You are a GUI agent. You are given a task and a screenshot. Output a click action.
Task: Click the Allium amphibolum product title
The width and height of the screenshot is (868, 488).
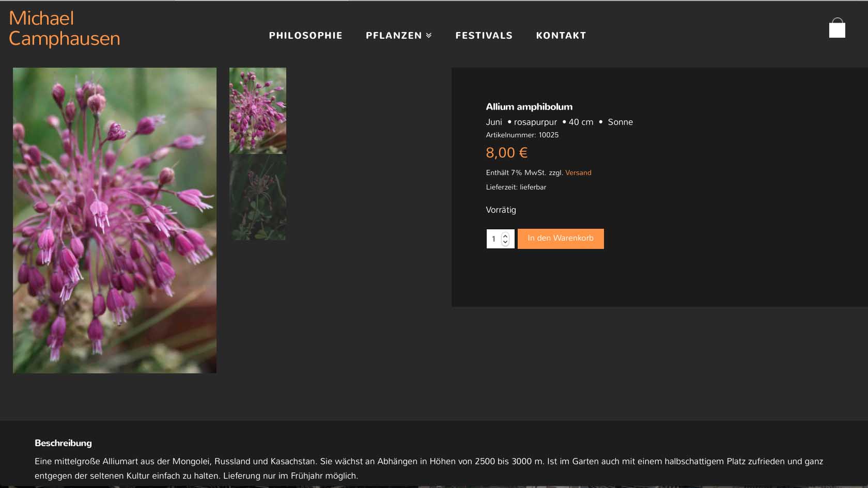point(529,107)
